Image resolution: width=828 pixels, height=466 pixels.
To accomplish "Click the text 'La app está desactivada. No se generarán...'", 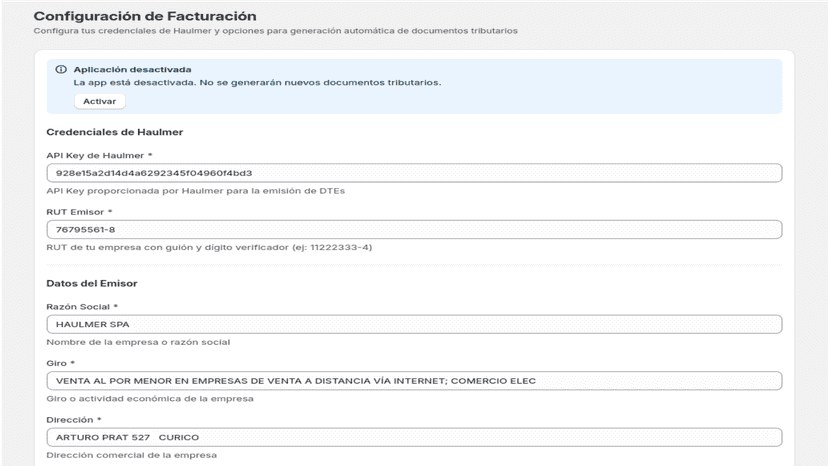I will coord(257,82).
